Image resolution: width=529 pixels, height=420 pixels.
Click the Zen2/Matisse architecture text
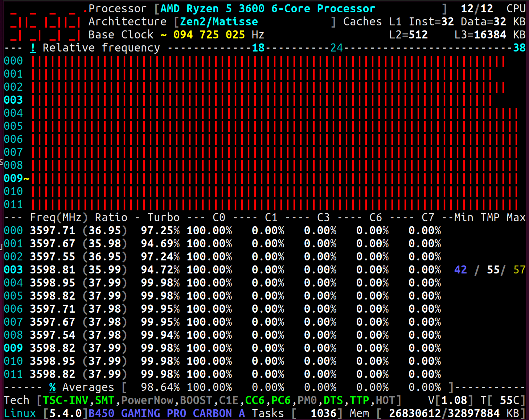[x=219, y=22]
